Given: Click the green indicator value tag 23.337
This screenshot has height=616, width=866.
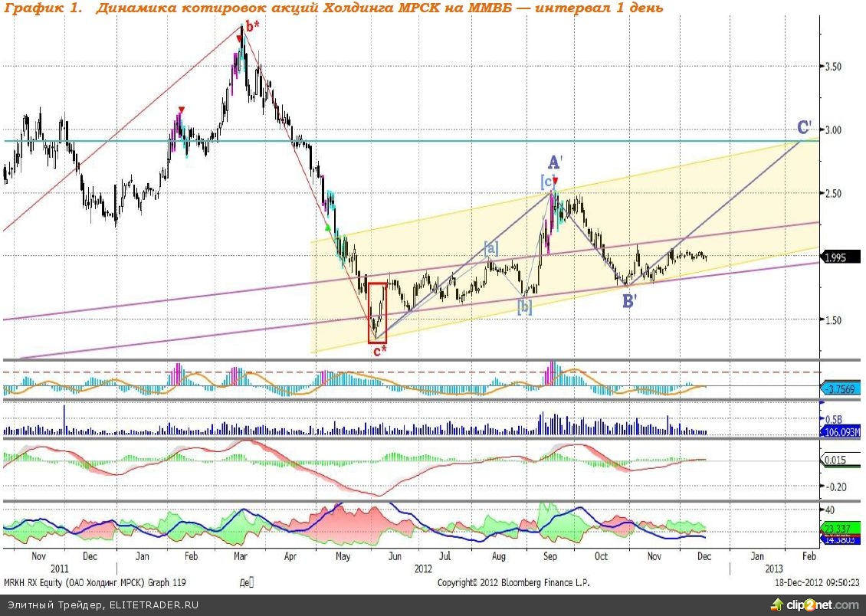Looking at the screenshot, I should point(839,528).
